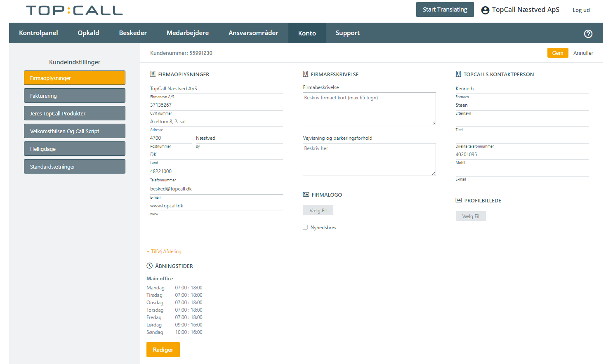
Task: Click the Firmabeskrivelse text area
Action: (x=369, y=109)
